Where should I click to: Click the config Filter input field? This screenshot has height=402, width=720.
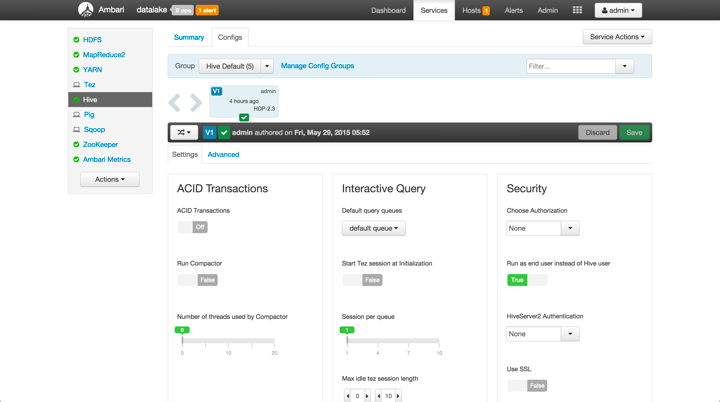pyautogui.click(x=571, y=66)
